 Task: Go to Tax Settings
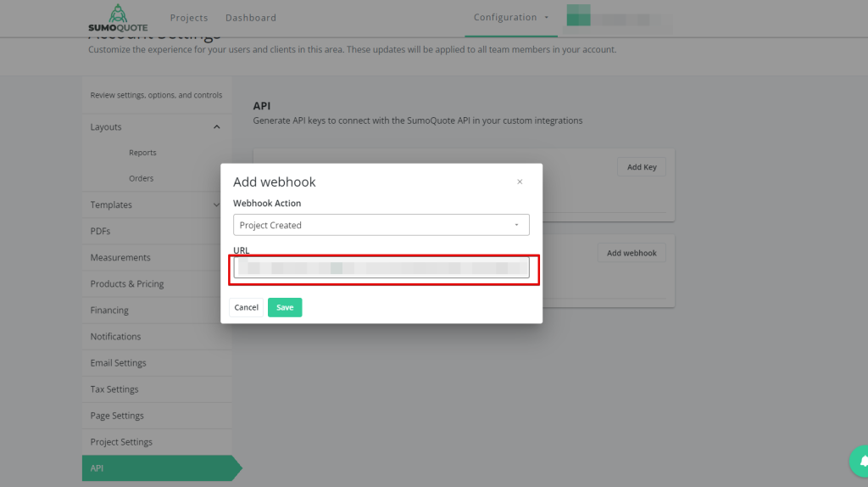click(x=114, y=389)
